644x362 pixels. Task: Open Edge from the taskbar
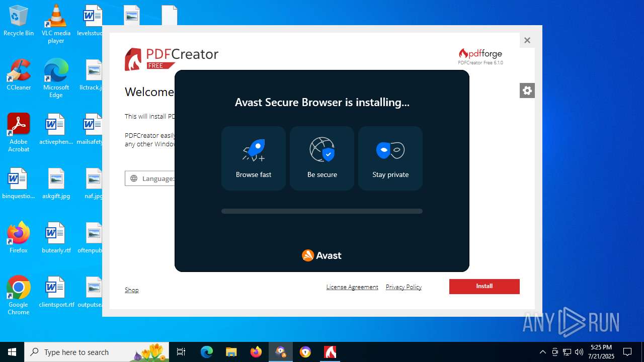pos(207,352)
